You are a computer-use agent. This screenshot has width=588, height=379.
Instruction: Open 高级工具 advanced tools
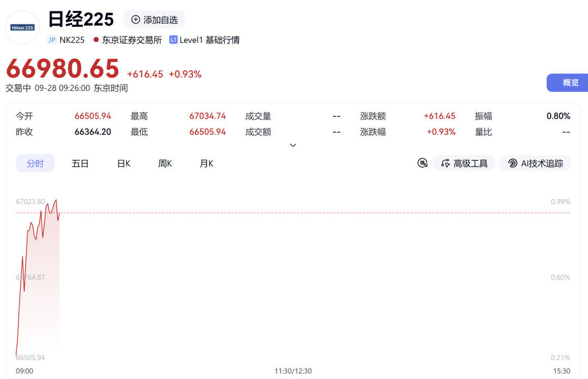tap(464, 163)
